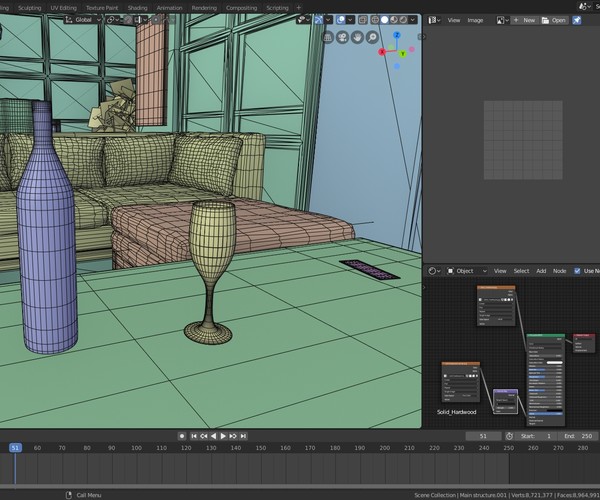The height and width of the screenshot is (500, 600).
Task: Click the zoom magnifier icon in viewport
Action: tap(372, 37)
